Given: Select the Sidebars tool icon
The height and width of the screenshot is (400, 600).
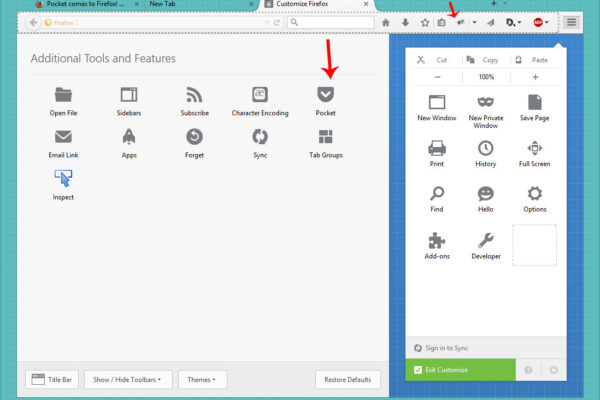Looking at the screenshot, I should coord(129,95).
